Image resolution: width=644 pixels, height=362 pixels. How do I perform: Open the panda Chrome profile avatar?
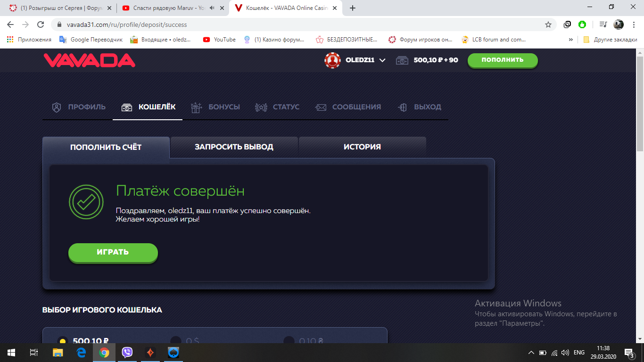[619, 25]
